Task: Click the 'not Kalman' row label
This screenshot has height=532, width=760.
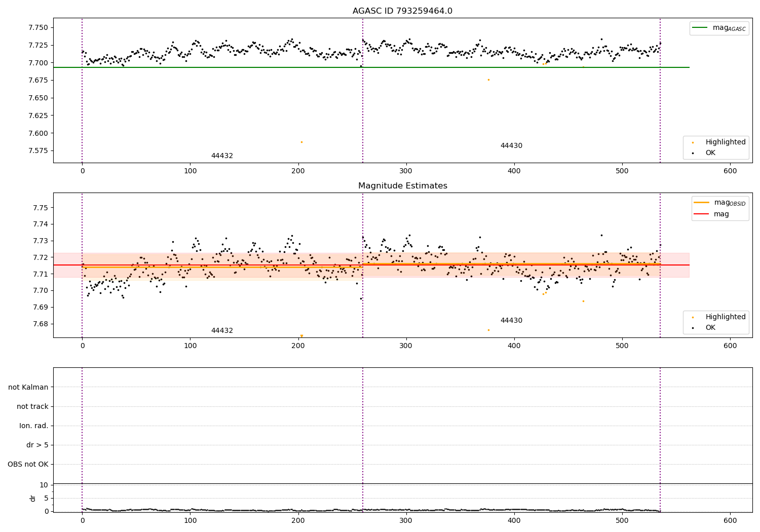Action: pos(28,388)
